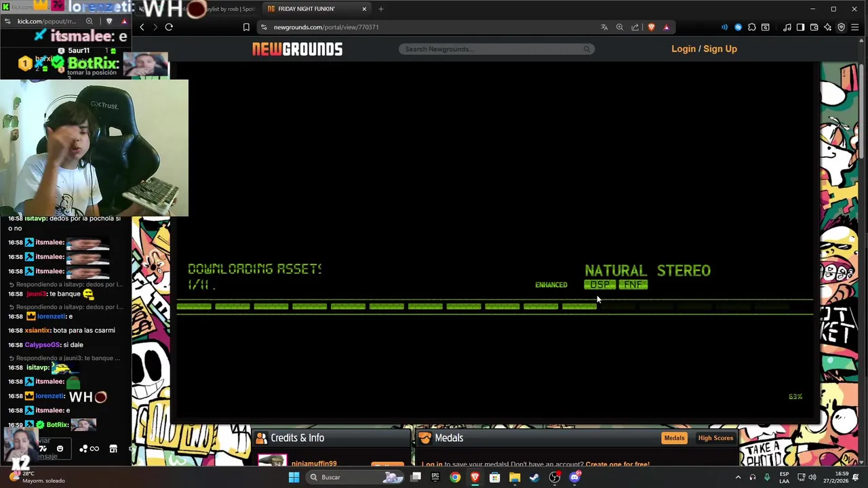Click the green loading progress bar

[x=494, y=307]
